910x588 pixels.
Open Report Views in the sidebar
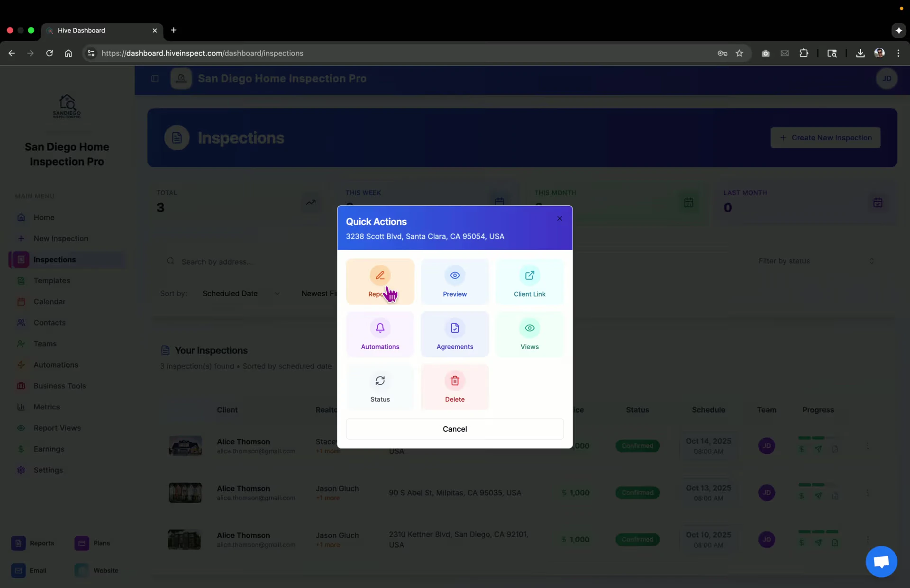[67, 428]
